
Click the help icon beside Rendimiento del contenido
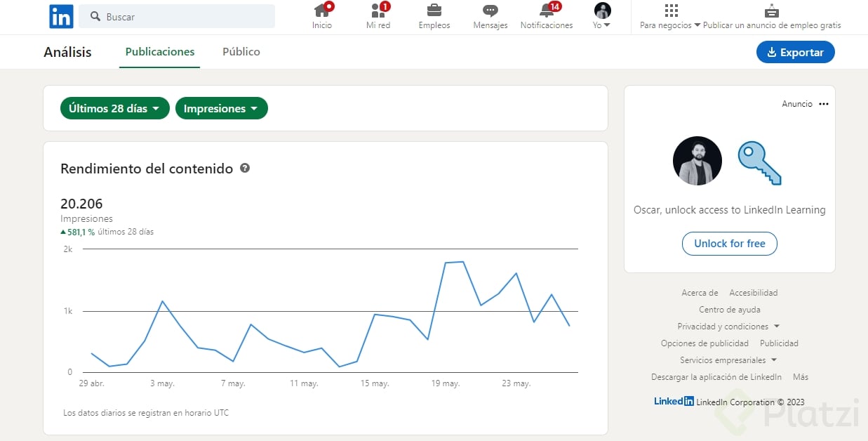coord(245,169)
